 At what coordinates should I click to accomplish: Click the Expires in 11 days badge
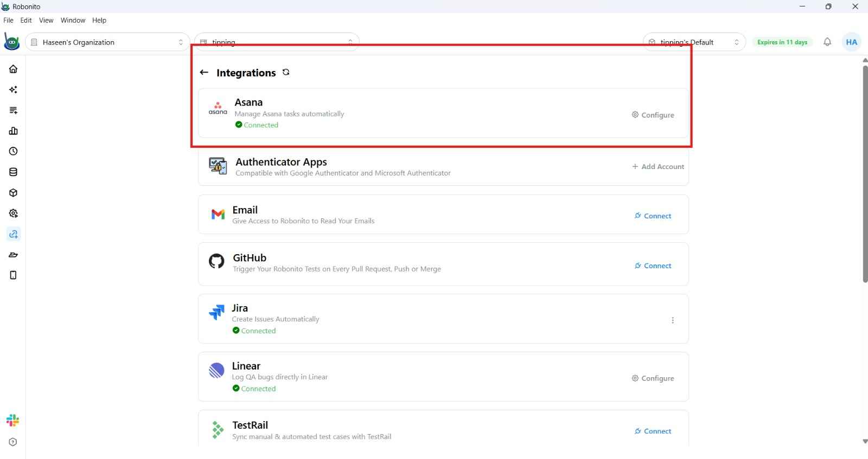[782, 42]
